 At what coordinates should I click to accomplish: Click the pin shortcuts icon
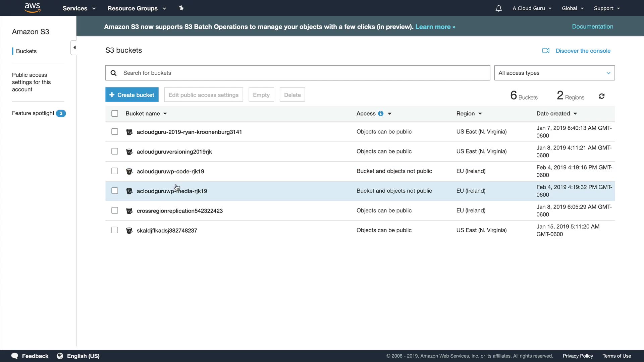181,8
